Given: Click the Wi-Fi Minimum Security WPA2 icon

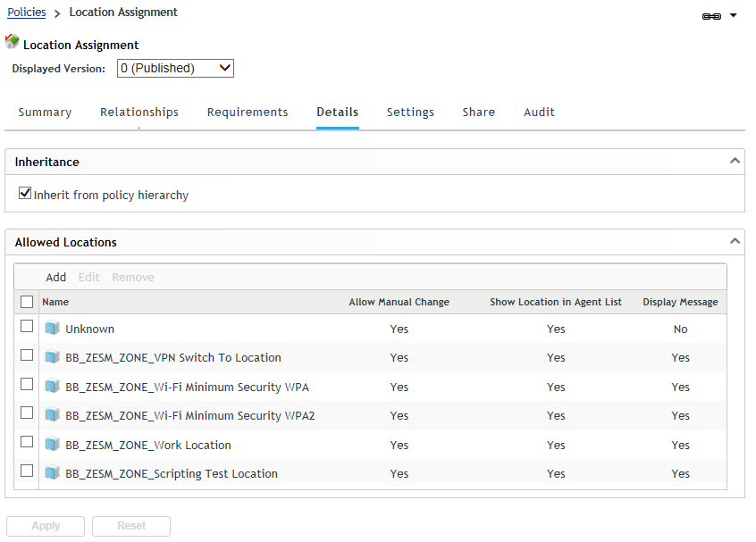Looking at the screenshot, I should pyautogui.click(x=53, y=415).
